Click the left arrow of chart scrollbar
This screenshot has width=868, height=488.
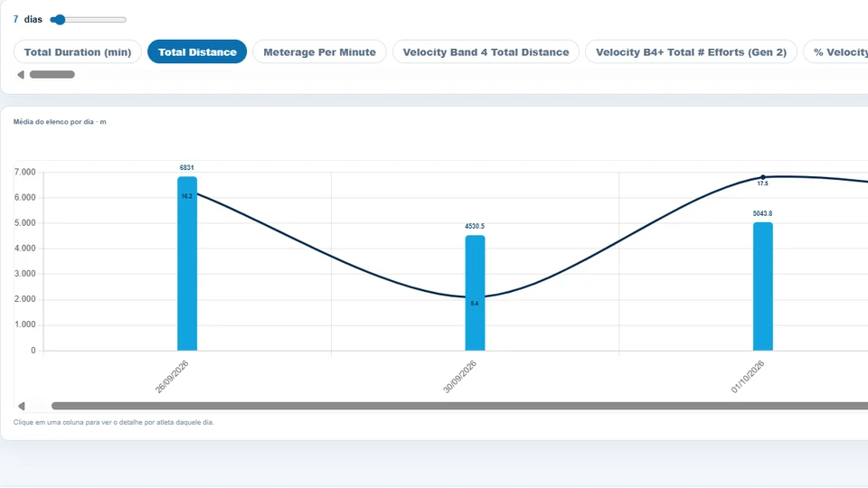(x=21, y=406)
